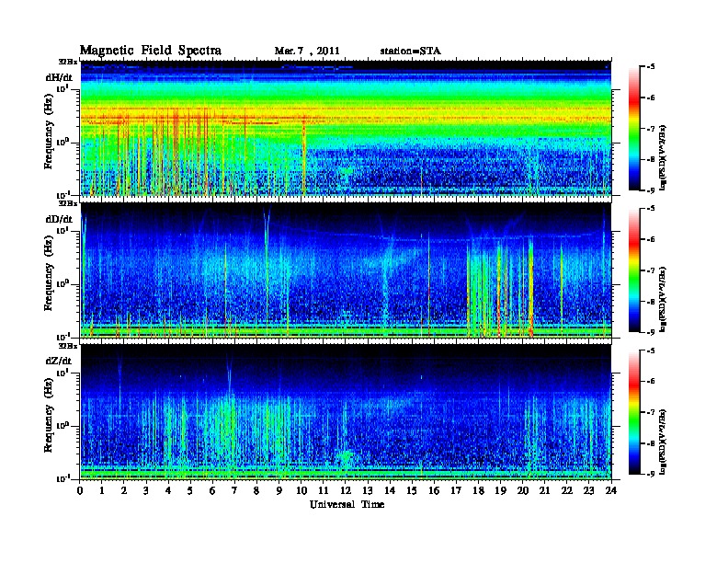Image resolution: width=728 pixels, height=563 pixels.
Task: Click hour tick label "7" on time axis
Action: pos(235,491)
